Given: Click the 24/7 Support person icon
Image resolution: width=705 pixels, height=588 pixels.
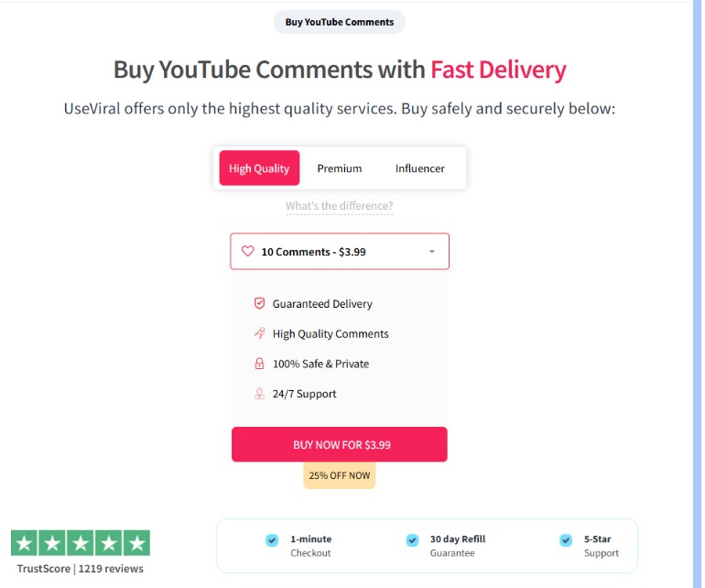Looking at the screenshot, I should tap(259, 394).
